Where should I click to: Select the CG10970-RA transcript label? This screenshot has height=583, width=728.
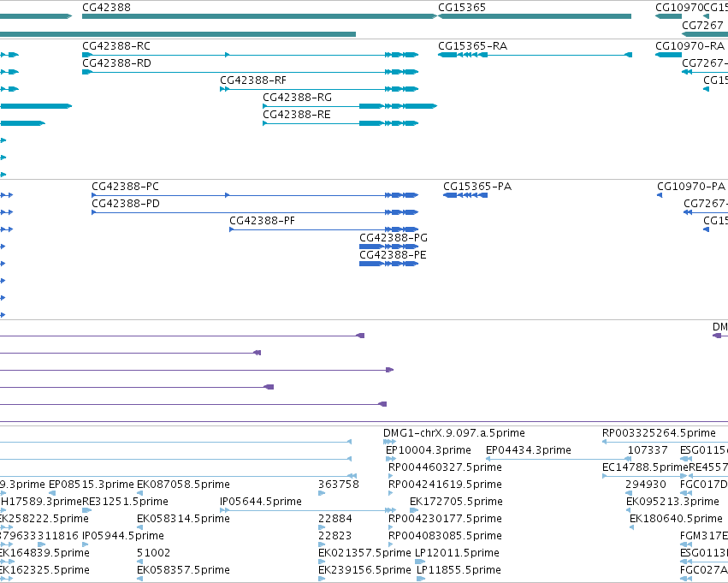[690, 46]
